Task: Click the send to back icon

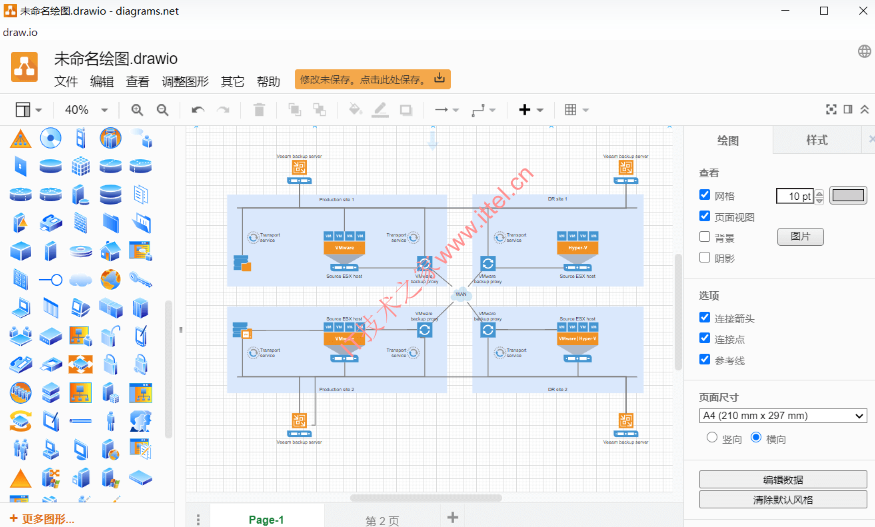Action: pyautogui.click(x=319, y=109)
